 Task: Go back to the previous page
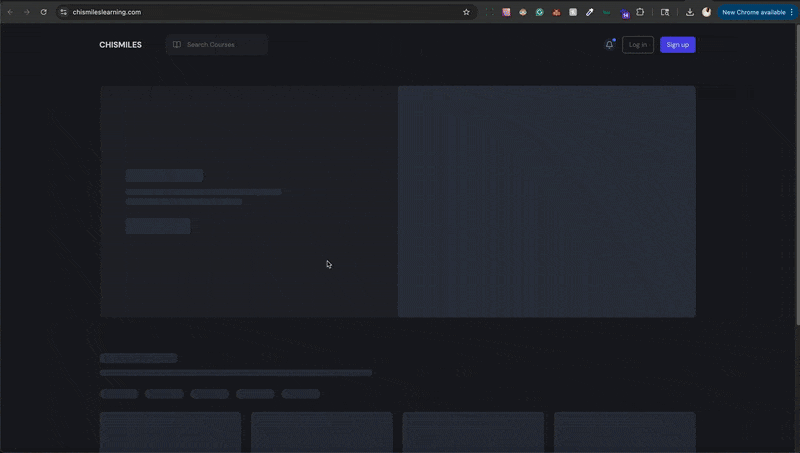click(x=10, y=12)
